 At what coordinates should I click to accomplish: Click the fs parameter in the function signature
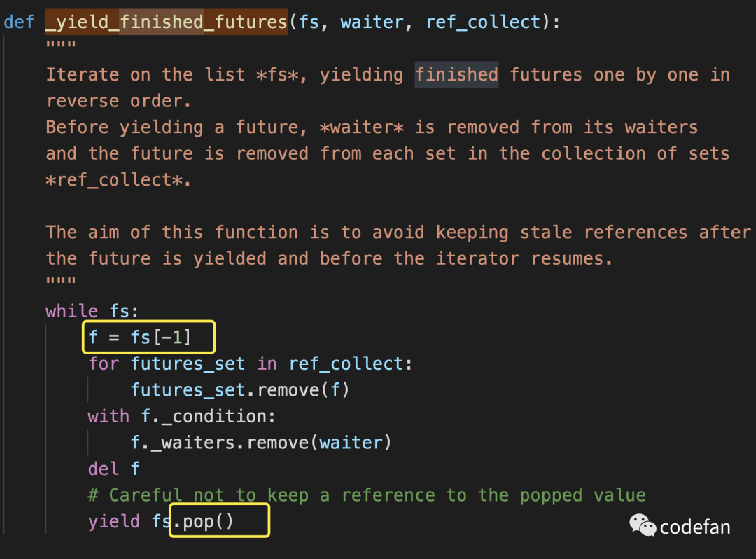click(x=309, y=22)
